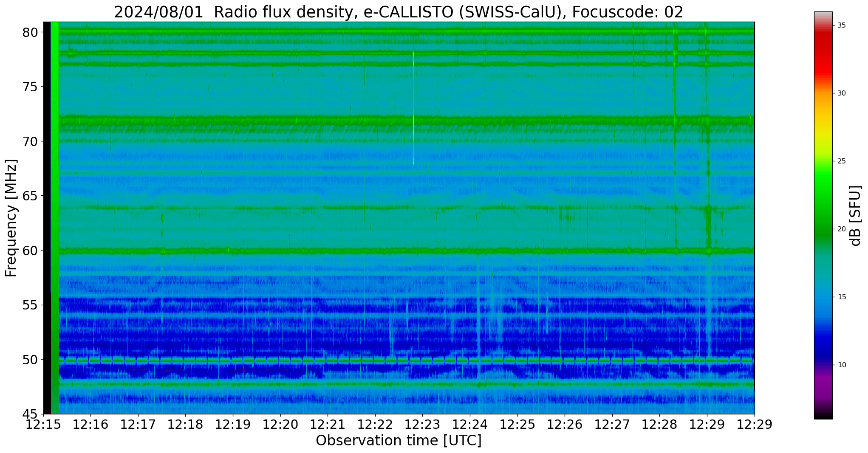Click the 75 frequency tick label
This screenshot has height=453, width=868.
[31, 87]
